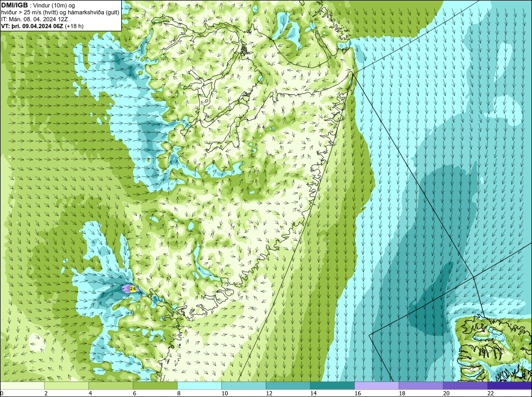Image resolution: width=532 pixels, height=397 pixels.
Task: Select the 4–6 m/s green legend swatch
Action: coord(111,386)
